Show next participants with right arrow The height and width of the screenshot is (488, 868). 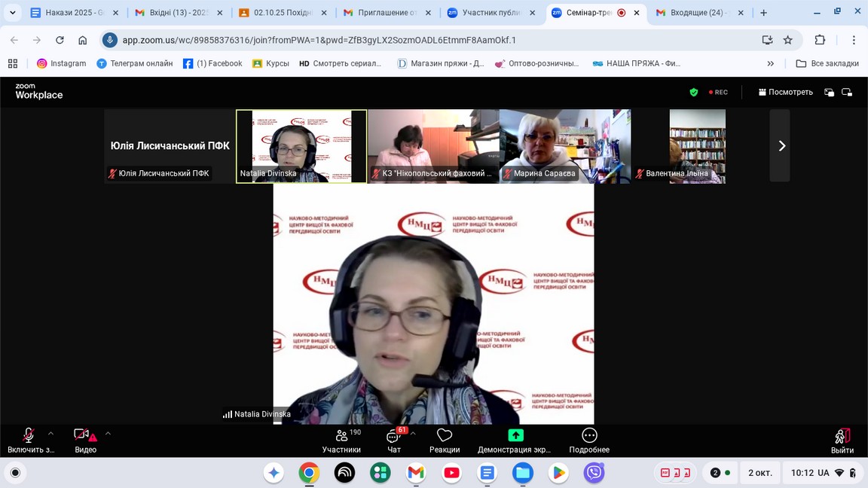[x=781, y=146]
